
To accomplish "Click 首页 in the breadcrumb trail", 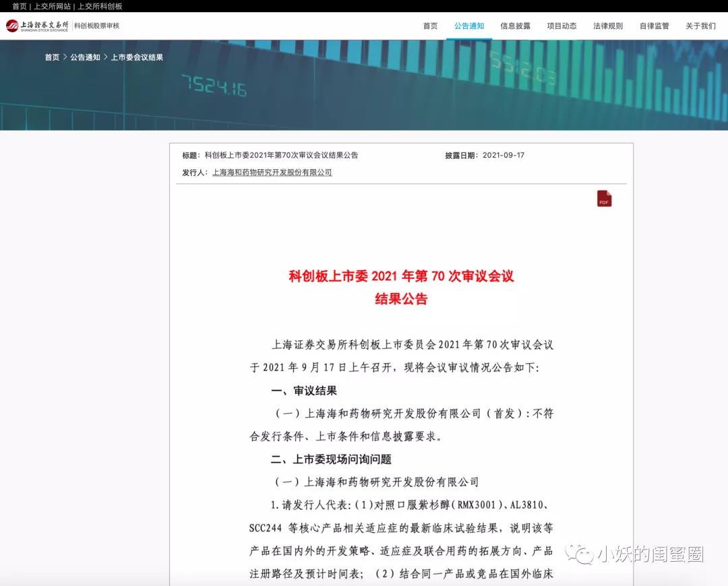I will pos(52,57).
